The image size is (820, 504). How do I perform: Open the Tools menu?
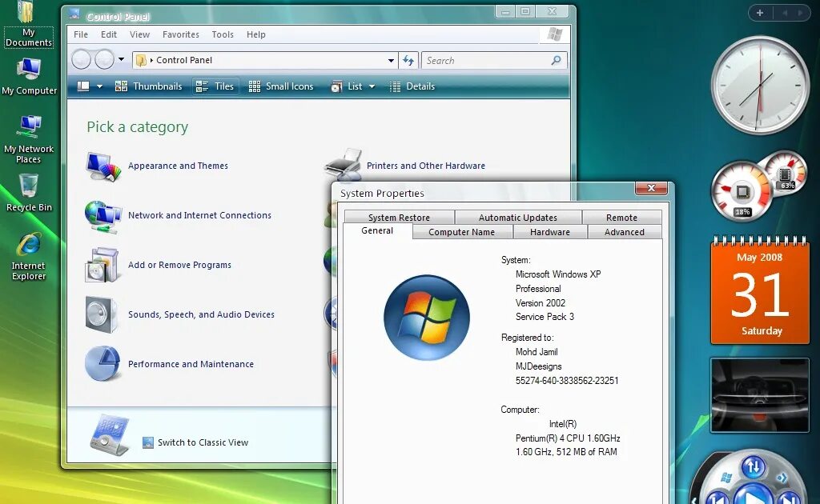pos(223,34)
